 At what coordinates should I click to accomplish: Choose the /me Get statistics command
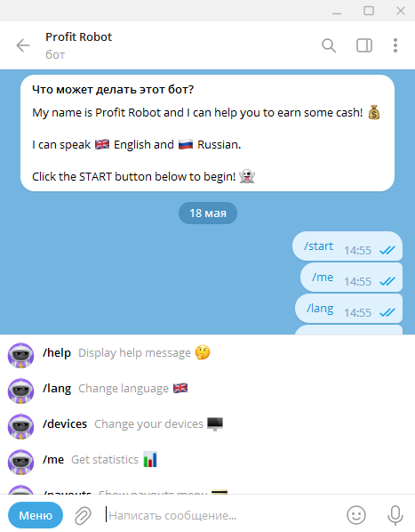[207, 460]
